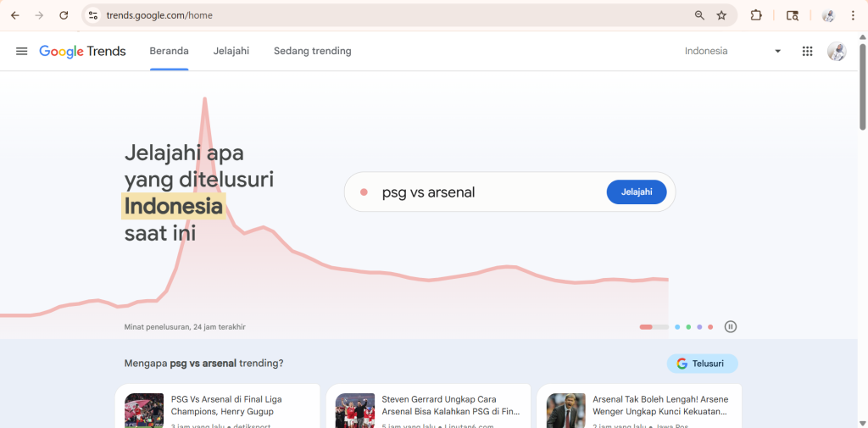Viewport: 868px width, 428px height.
Task: Open the Sedang trending tab
Action: click(312, 51)
